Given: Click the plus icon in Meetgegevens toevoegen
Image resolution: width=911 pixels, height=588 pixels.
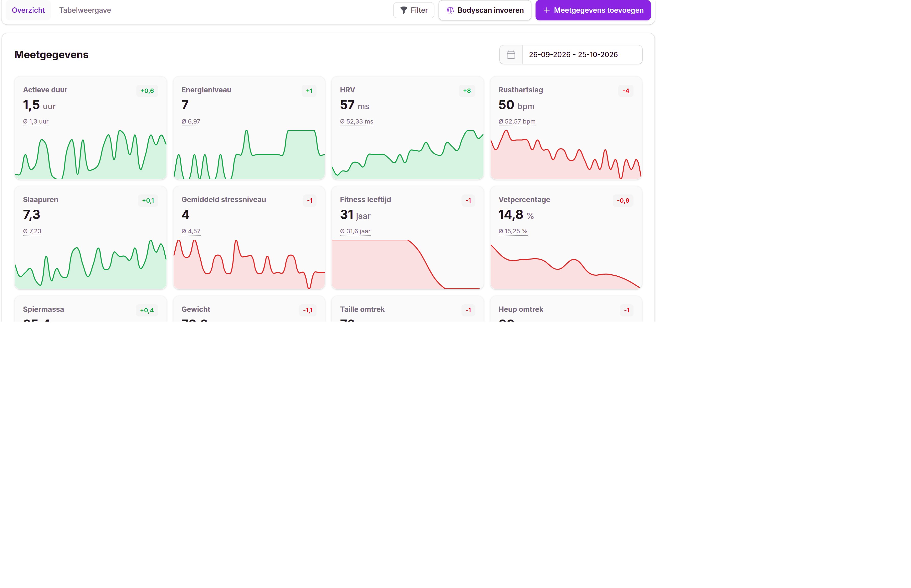Looking at the screenshot, I should pos(546,10).
